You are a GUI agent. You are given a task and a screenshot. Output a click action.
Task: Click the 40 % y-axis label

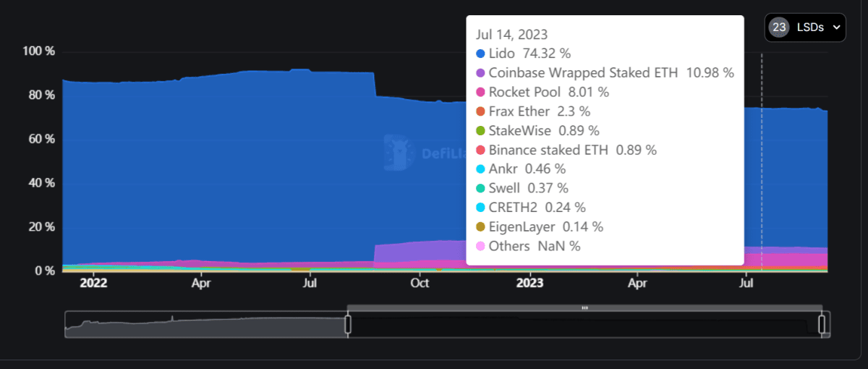click(x=42, y=183)
